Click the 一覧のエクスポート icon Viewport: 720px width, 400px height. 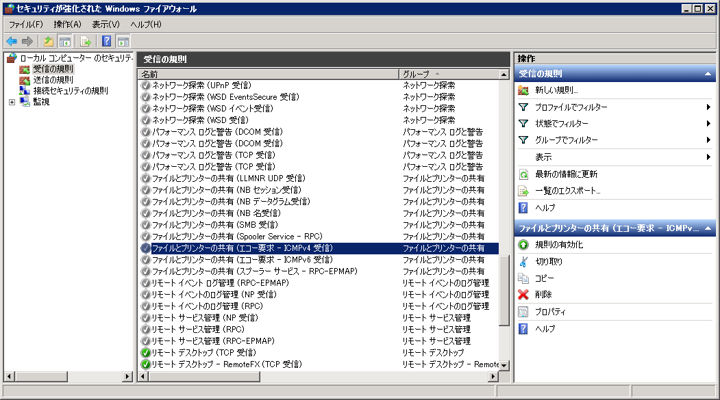coord(523,191)
